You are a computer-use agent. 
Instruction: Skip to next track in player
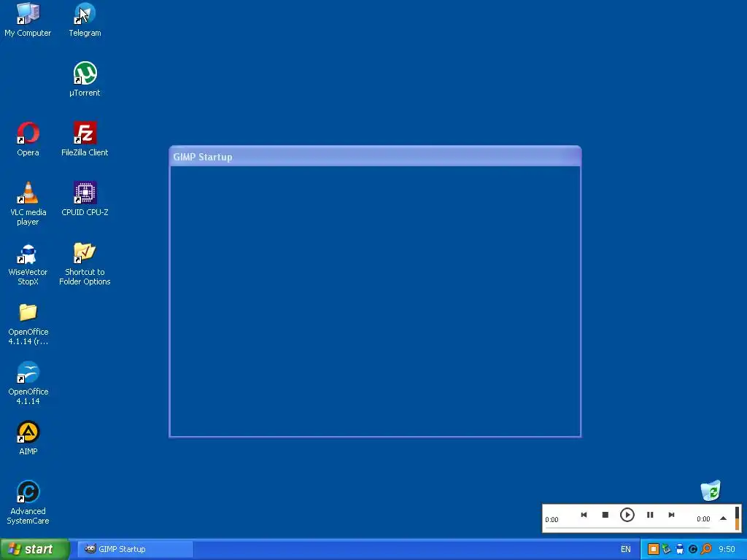pos(671,515)
